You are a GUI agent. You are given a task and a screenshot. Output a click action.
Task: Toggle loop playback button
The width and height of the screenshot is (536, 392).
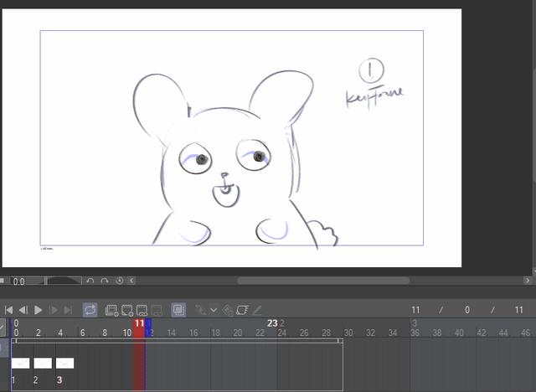pos(90,310)
